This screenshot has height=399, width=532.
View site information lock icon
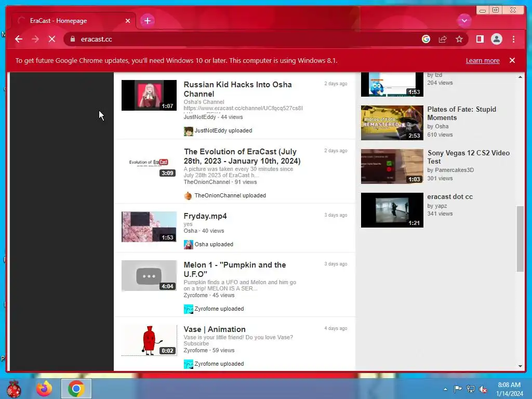click(72, 39)
